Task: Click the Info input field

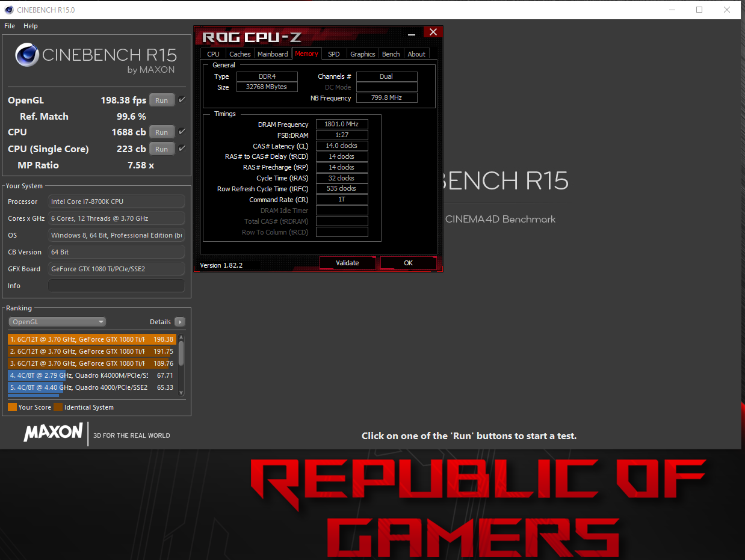Action: point(116,286)
